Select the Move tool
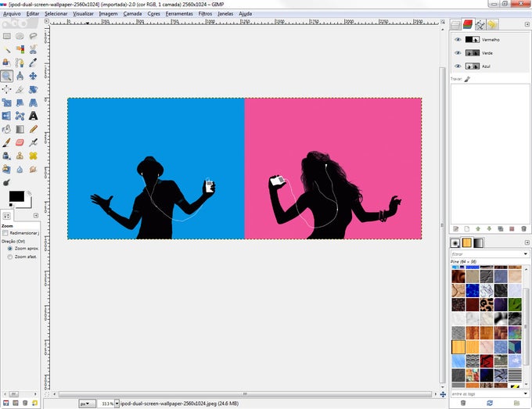Screen dimensions: 532x409 coord(33,76)
